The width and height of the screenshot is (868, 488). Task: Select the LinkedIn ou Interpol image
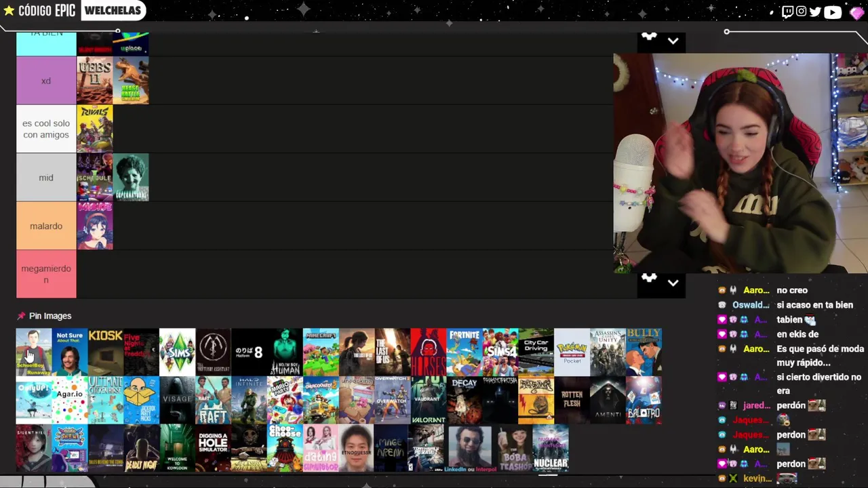pyautogui.click(x=471, y=448)
